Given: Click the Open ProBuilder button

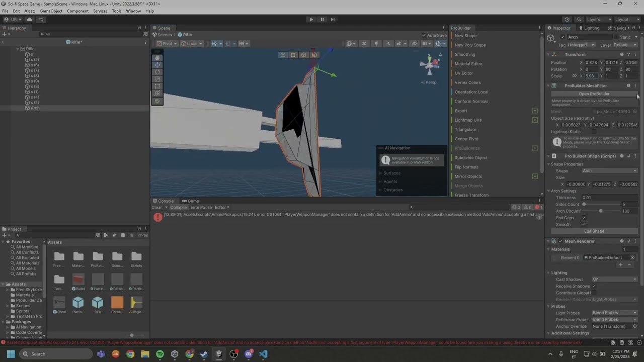Looking at the screenshot, I should (x=594, y=94).
